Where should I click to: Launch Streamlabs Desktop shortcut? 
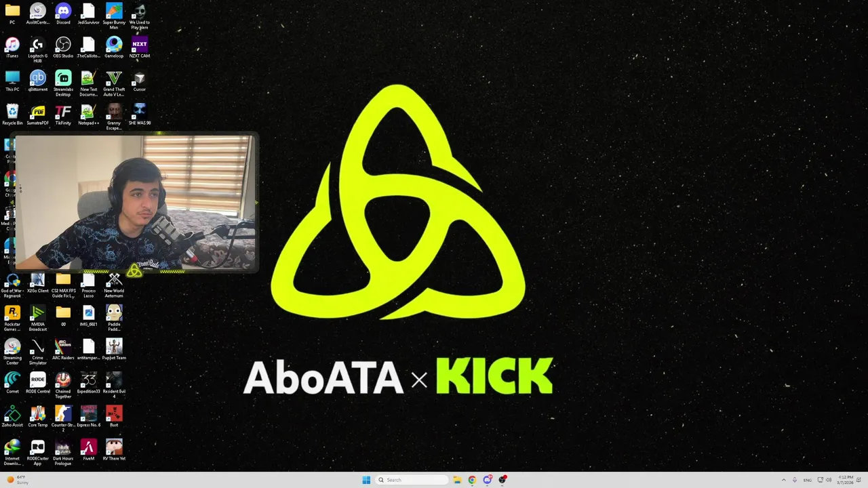coord(63,83)
